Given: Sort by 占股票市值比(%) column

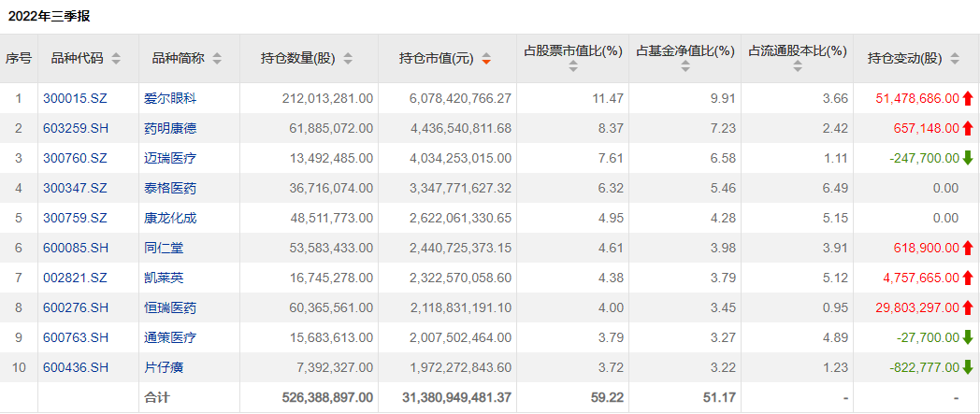Looking at the screenshot, I should click(572, 66).
